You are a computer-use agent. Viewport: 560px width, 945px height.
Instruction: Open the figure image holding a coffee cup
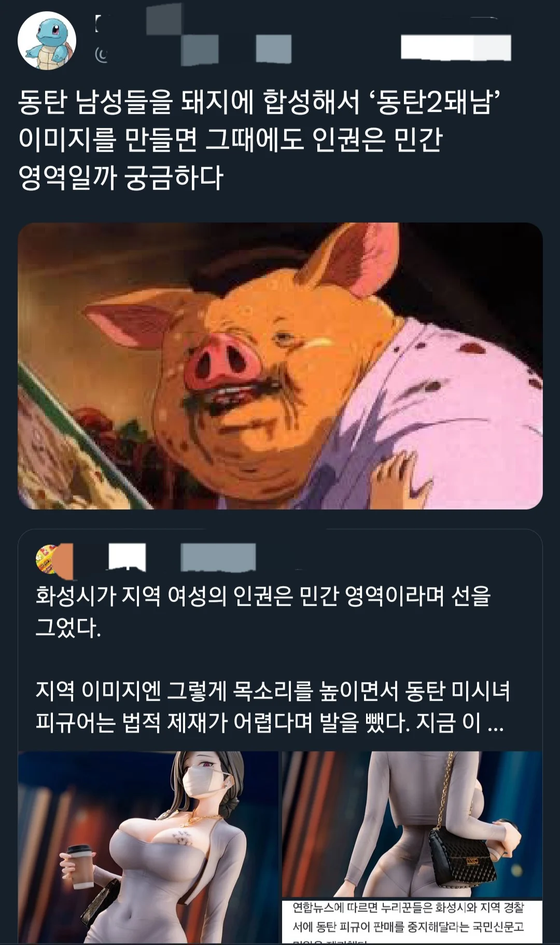point(148,847)
